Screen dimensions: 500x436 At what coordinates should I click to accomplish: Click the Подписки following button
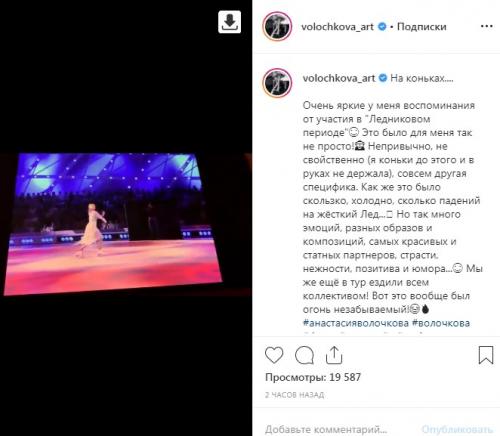coord(422,27)
